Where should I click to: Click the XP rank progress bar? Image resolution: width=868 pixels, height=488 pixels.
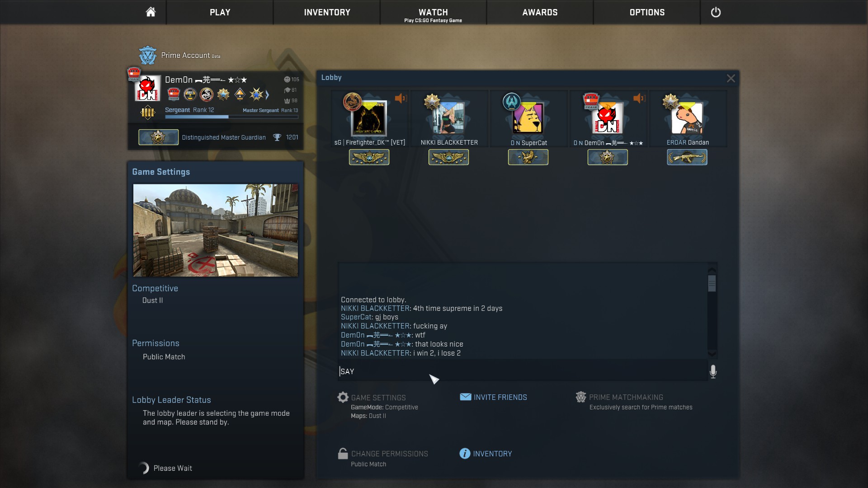pyautogui.click(x=231, y=117)
